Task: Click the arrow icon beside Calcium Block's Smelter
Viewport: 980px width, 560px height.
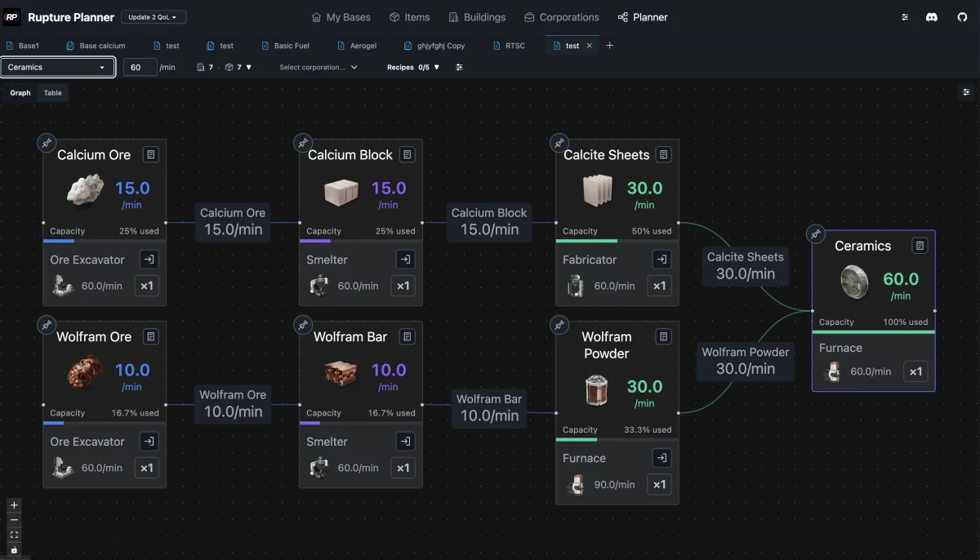Action: tap(406, 260)
